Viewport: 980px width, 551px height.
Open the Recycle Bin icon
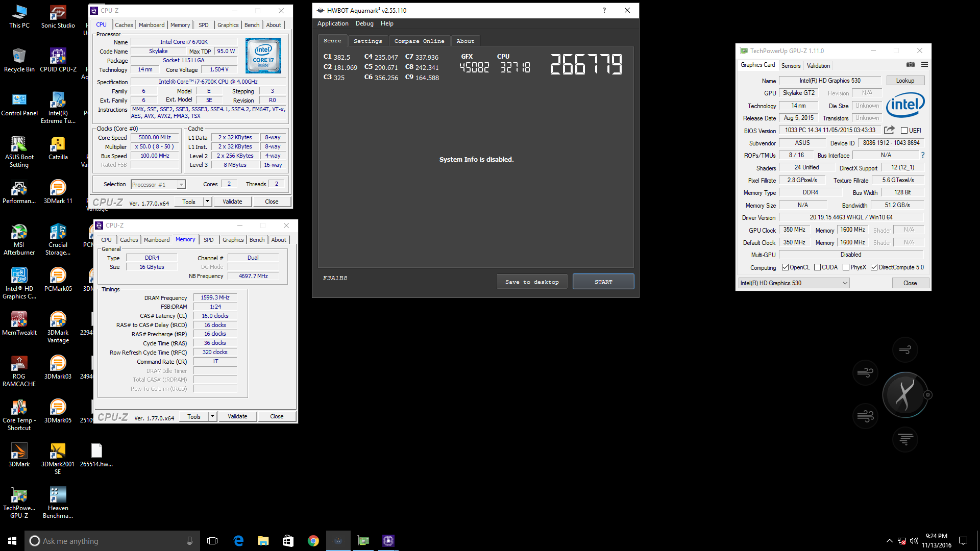coord(19,60)
